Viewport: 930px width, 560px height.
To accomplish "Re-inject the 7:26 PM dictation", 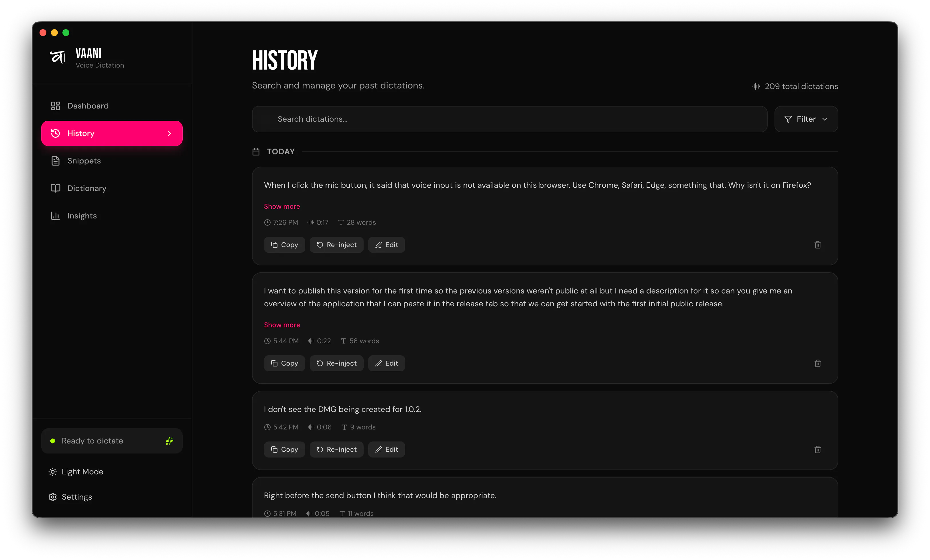I will pyautogui.click(x=336, y=244).
